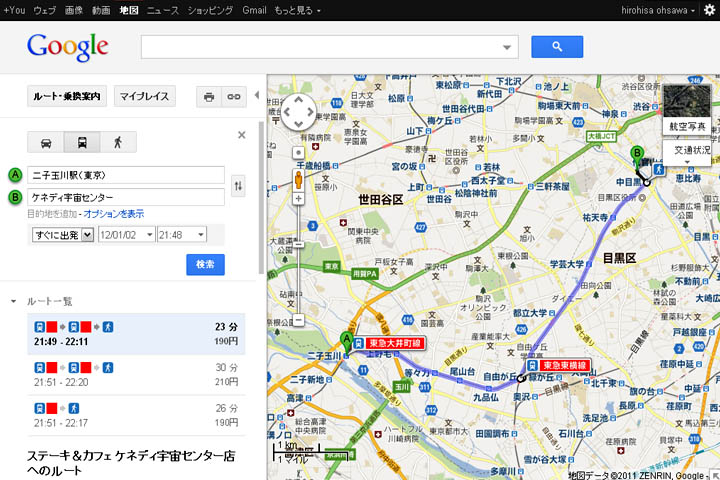The height and width of the screenshot is (480, 720).
Task: Open すぐに出発 departure option dropdown
Action: click(x=63, y=235)
